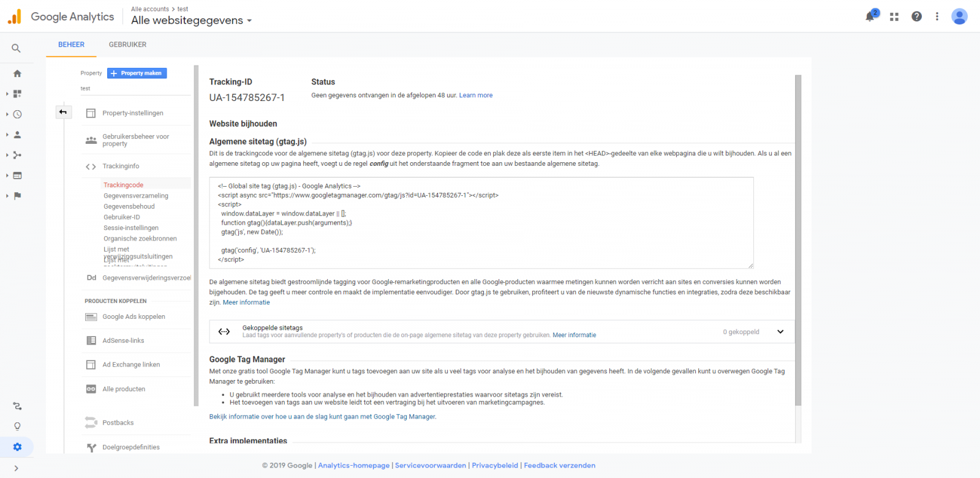Open Google apps grid icon

coord(894,17)
